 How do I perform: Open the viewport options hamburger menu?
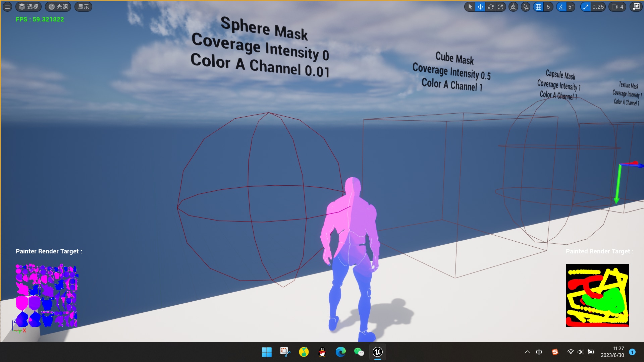(7, 7)
